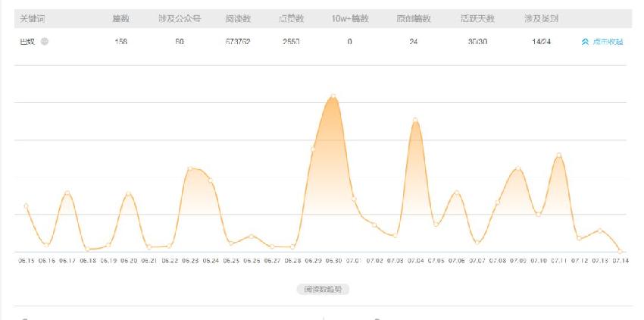Select the first data point on 06.15
The width and height of the screenshot is (644, 320).
(x=27, y=205)
